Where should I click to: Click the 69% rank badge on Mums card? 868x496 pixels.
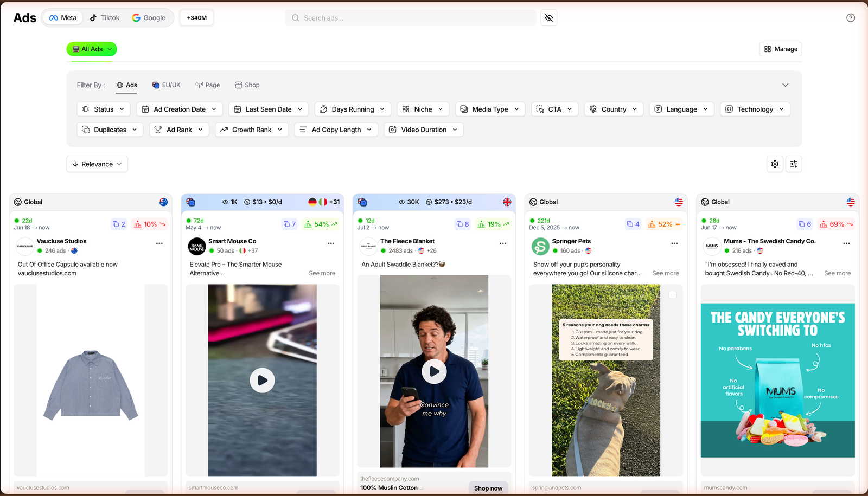836,224
